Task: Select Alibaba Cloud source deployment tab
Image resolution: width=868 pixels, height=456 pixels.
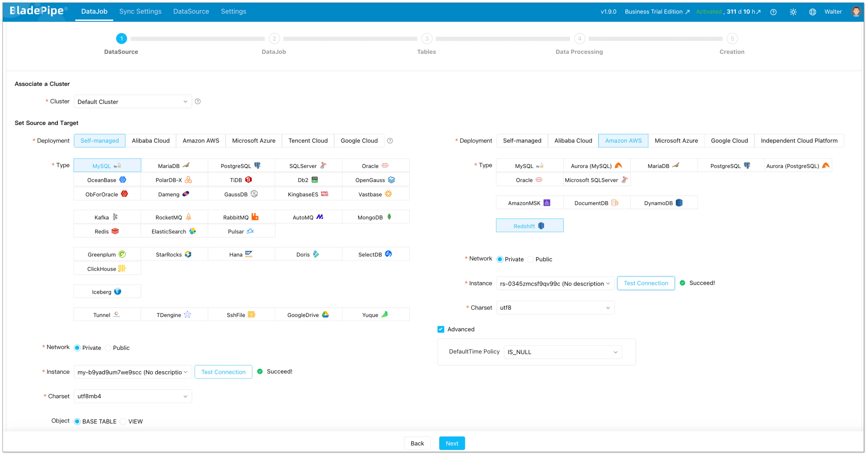Action: point(151,141)
